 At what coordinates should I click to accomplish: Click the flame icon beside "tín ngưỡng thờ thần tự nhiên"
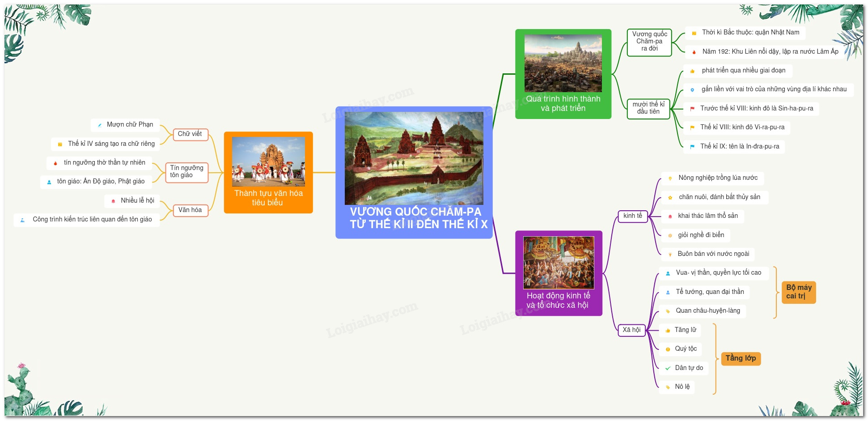click(x=55, y=163)
